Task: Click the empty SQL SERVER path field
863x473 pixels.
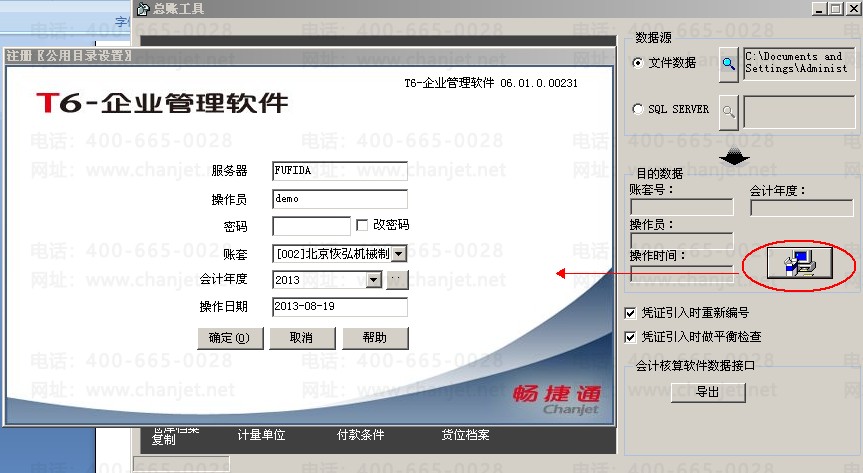Action: click(x=800, y=112)
